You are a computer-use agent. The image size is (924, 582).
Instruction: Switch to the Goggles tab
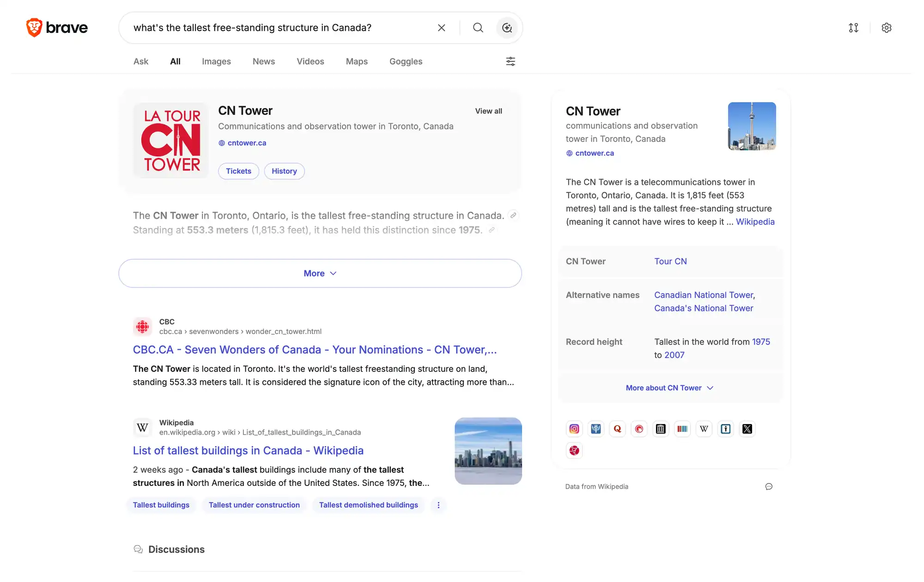click(406, 61)
